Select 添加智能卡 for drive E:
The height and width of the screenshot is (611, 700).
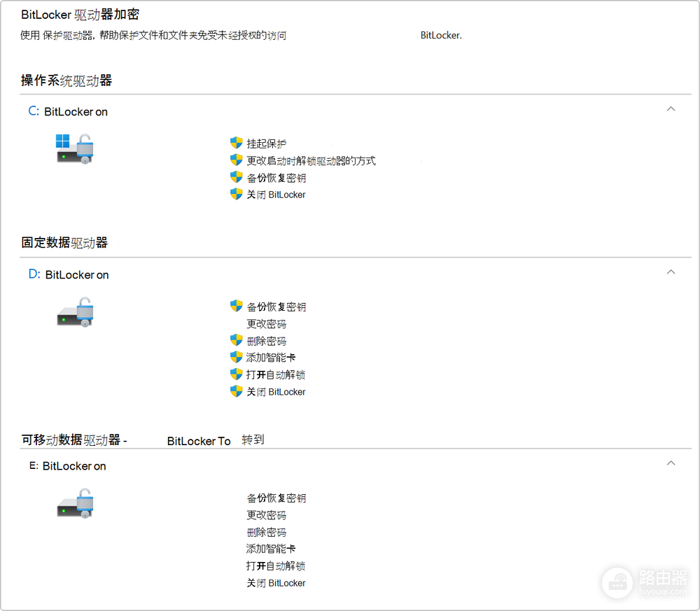click(x=271, y=549)
